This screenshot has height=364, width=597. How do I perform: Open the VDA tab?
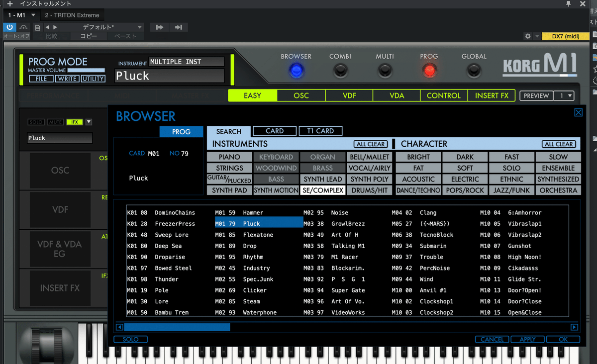[397, 95]
